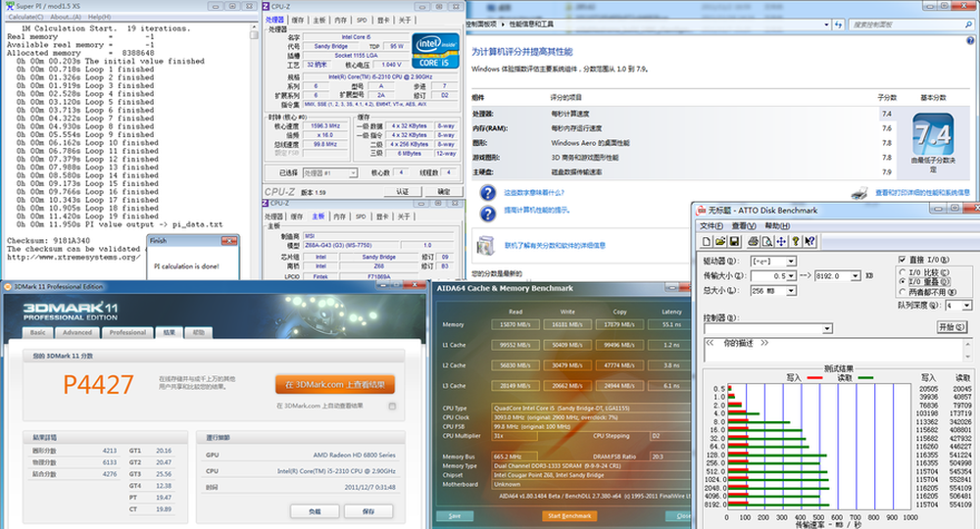The height and width of the screenshot is (529, 980).
Task: Click the orange view results on 3DMark.com button
Action: pos(335,385)
